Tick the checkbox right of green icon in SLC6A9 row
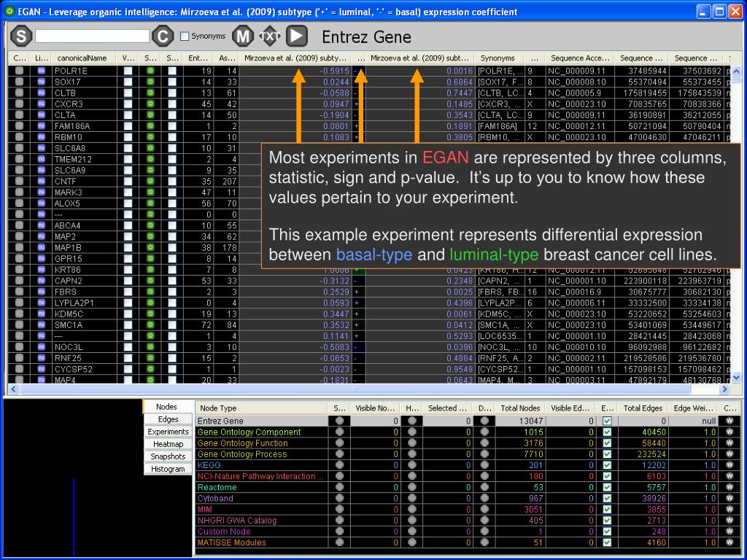747x560 pixels. [172, 171]
